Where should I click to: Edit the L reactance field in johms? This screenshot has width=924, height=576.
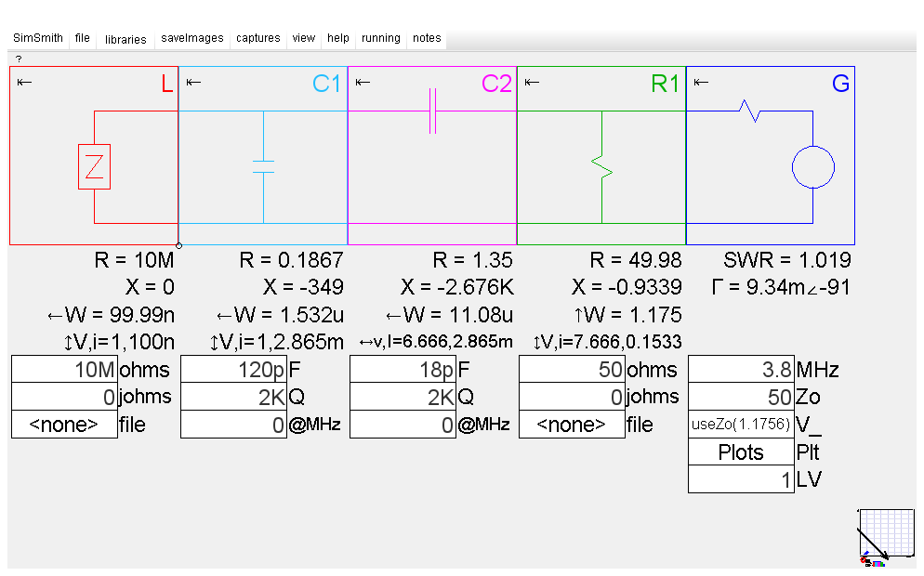tap(64, 397)
